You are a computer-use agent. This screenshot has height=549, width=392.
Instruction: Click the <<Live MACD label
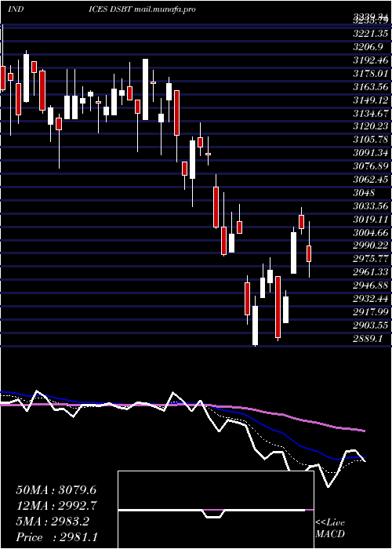click(330, 529)
